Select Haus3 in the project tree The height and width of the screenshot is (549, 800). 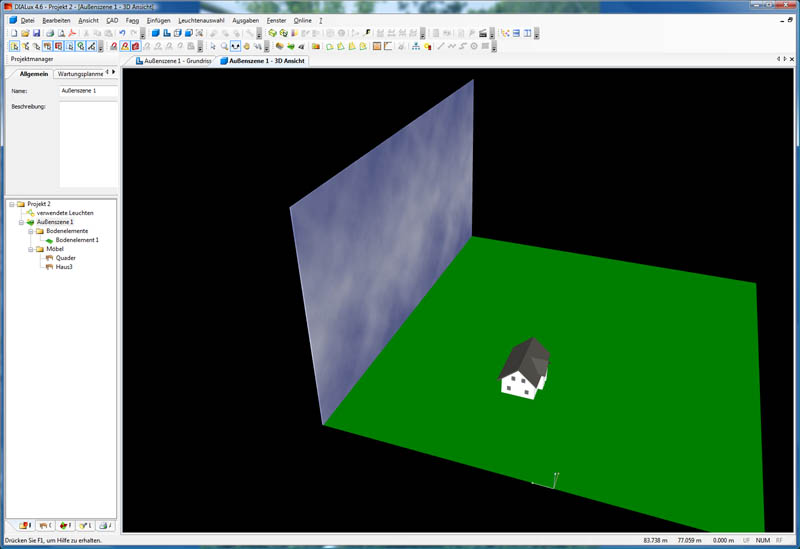click(x=64, y=267)
